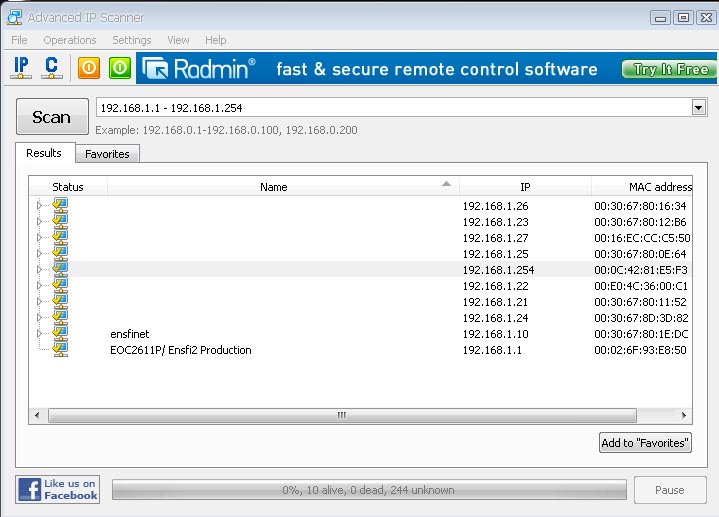Click the Scan button

[x=52, y=117]
